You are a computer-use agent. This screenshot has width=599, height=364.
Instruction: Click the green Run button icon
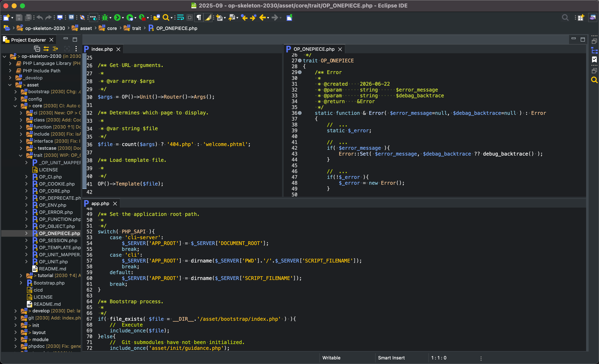point(117,17)
